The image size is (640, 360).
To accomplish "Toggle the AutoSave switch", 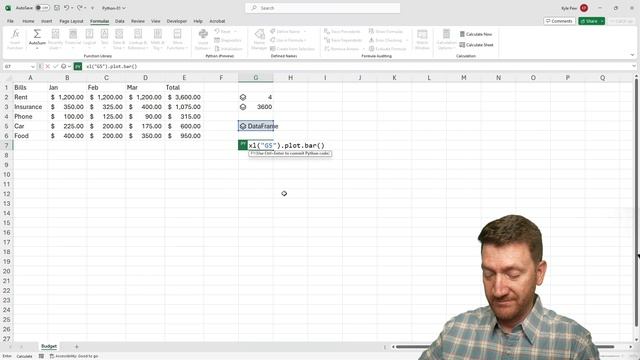I will click(42, 8).
